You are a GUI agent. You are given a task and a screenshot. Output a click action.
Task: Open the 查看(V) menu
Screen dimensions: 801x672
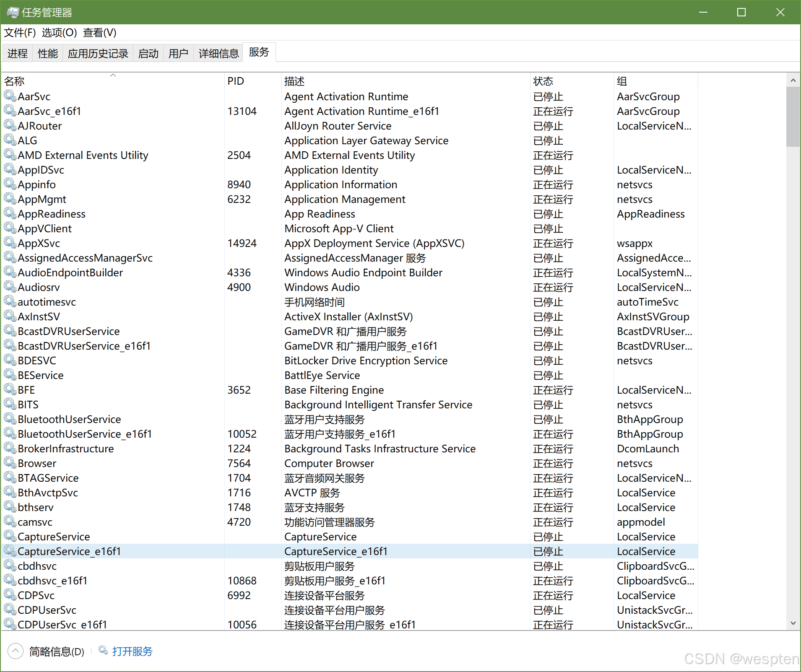click(99, 32)
